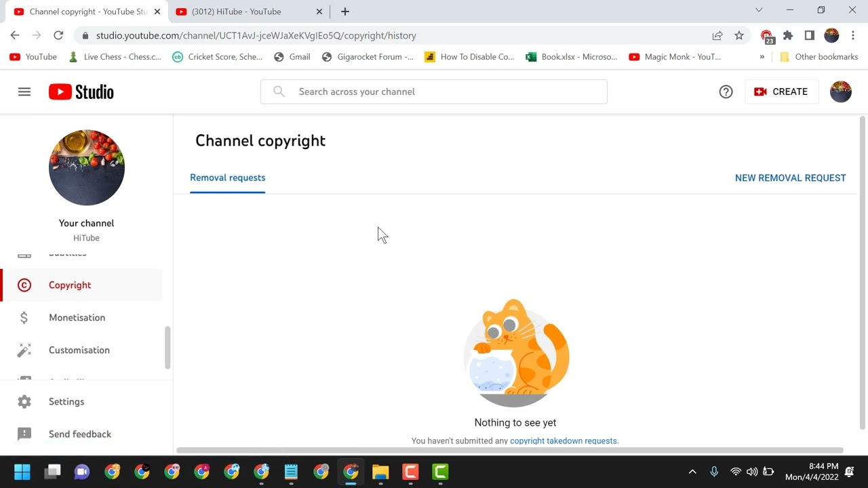Screen dimensions: 868x488
Task: Click the red extension icon with badge 23
Action: pyautogui.click(x=767, y=37)
